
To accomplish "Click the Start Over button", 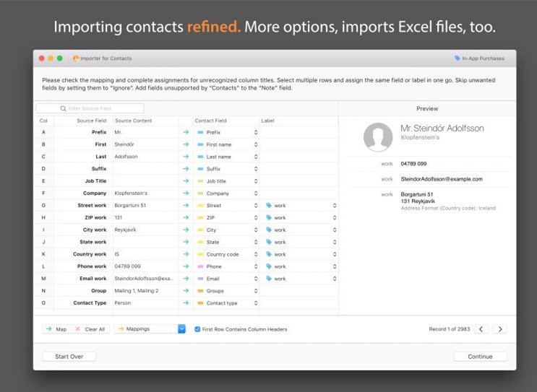I will 69,357.
